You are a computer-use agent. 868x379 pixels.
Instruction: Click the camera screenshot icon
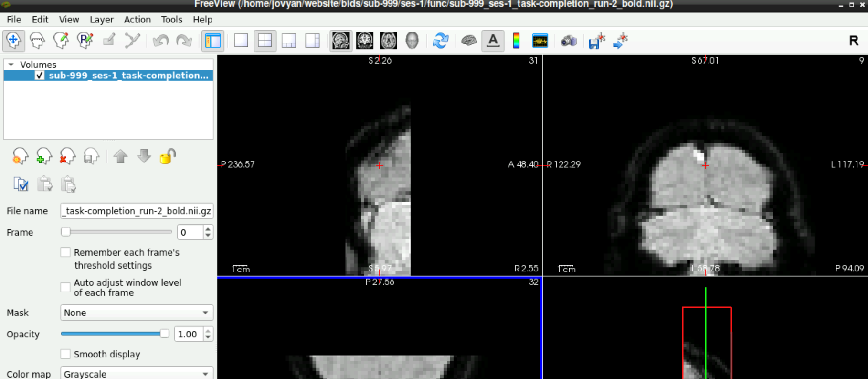pyautogui.click(x=569, y=41)
